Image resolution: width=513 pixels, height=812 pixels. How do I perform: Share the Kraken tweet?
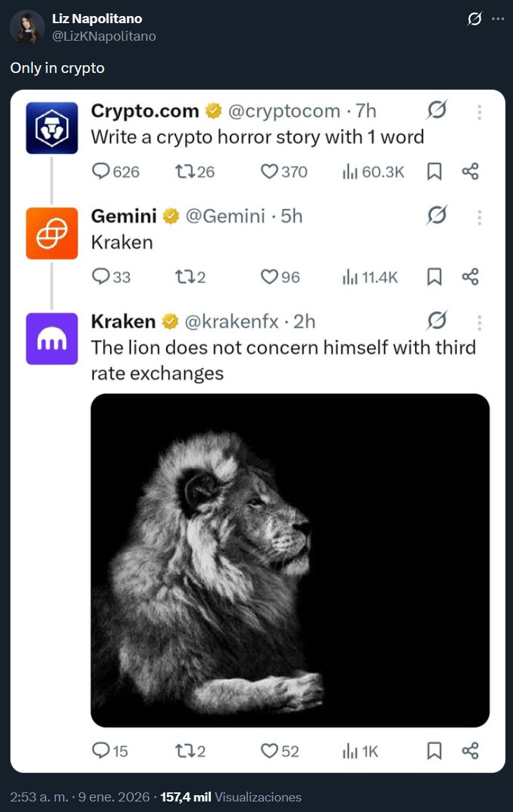470,750
